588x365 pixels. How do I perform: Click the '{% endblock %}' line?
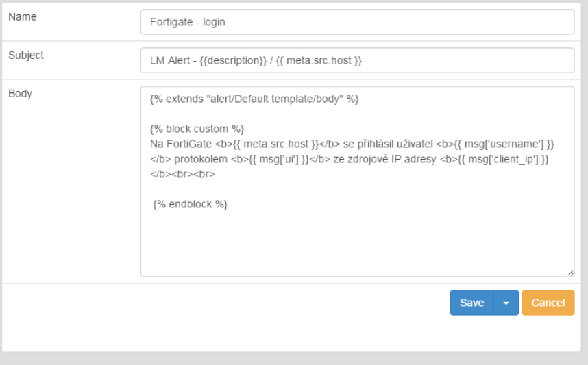tap(191, 204)
